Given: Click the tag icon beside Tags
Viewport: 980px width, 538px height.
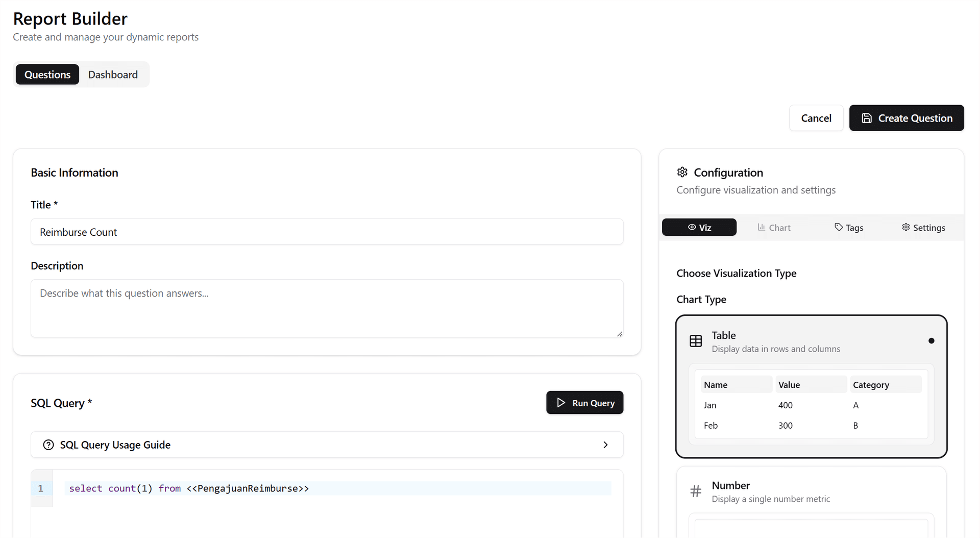Looking at the screenshot, I should pos(838,227).
